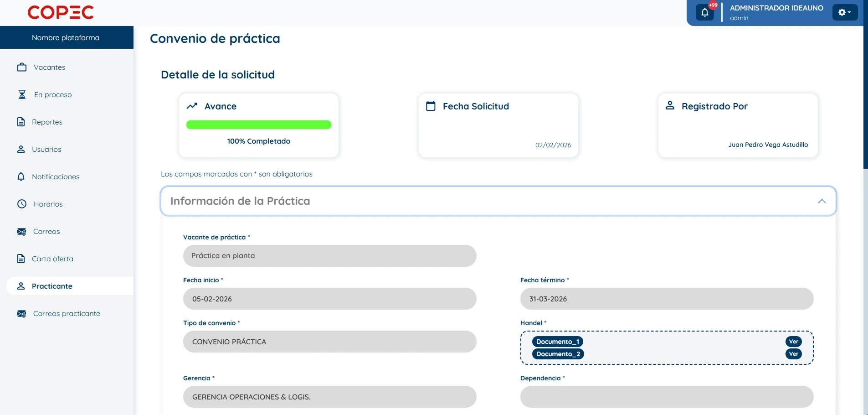The image size is (868, 415).
Task: Open the Tipo de convenio field
Action: [329, 342]
